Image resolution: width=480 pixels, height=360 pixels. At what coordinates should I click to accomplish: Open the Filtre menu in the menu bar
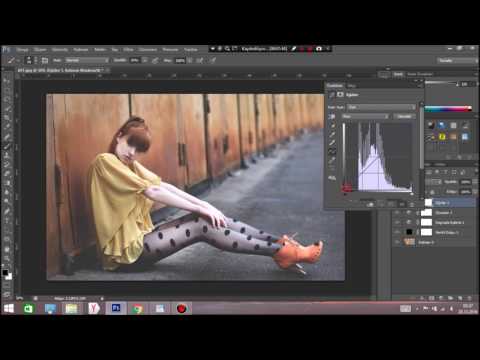128,49
